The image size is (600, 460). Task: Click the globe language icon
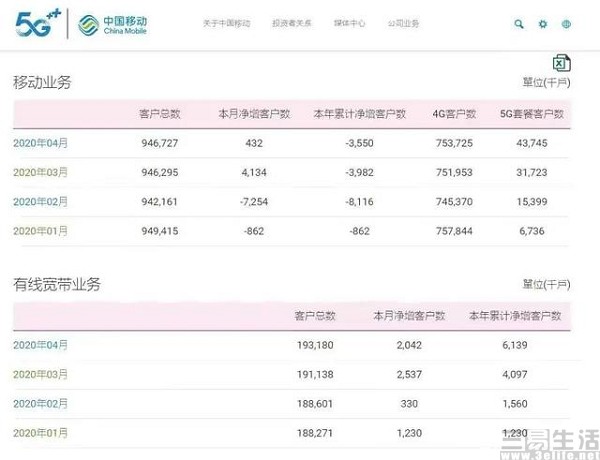click(568, 23)
